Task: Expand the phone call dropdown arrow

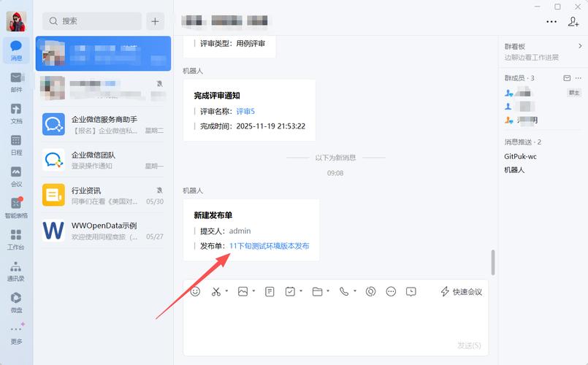Action: (355, 291)
